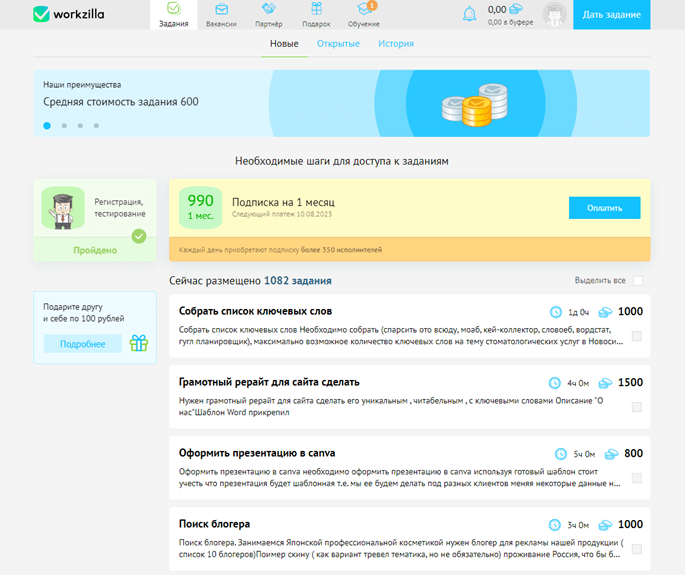Click the Дать задание button

click(612, 14)
